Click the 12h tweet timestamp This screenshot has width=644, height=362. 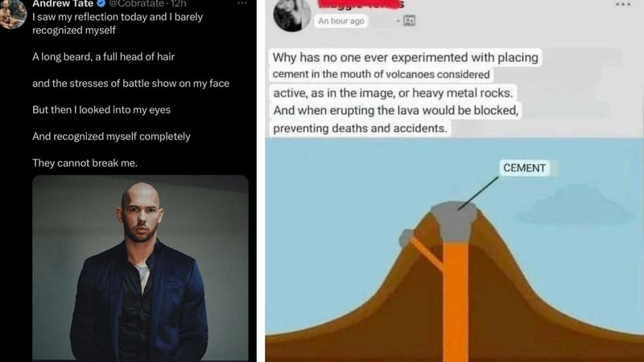[x=178, y=3]
